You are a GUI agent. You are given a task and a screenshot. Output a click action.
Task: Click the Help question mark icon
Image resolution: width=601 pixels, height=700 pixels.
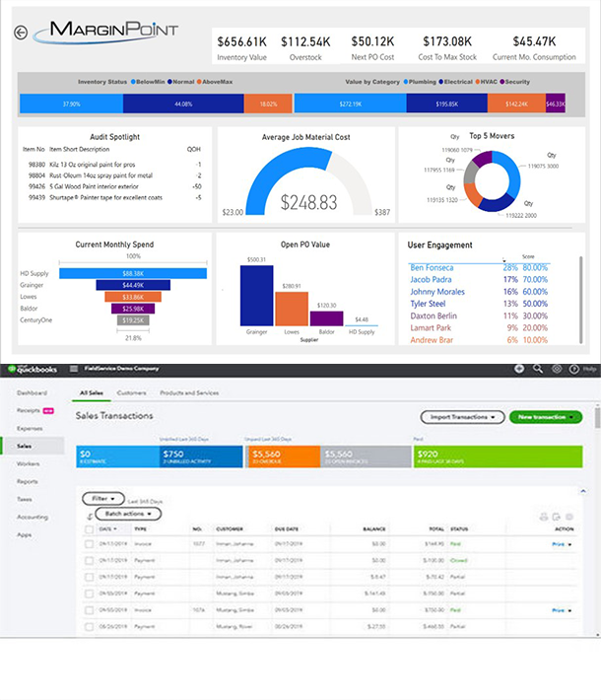pyautogui.click(x=574, y=369)
